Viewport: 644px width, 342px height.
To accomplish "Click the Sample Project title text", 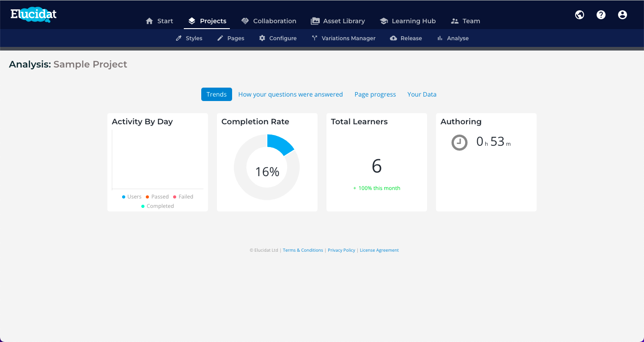I will [90, 64].
